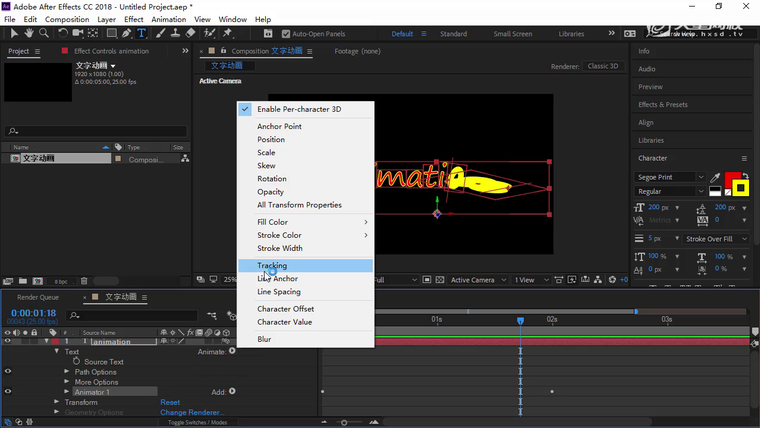The height and width of the screenshot is (428, 760).
Task: Click the Reset link for Transform
Action: 170,402
